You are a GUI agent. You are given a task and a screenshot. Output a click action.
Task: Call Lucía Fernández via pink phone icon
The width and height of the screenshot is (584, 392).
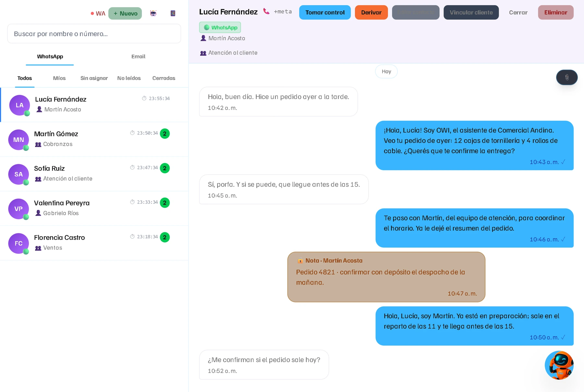(x=266, y=12)
